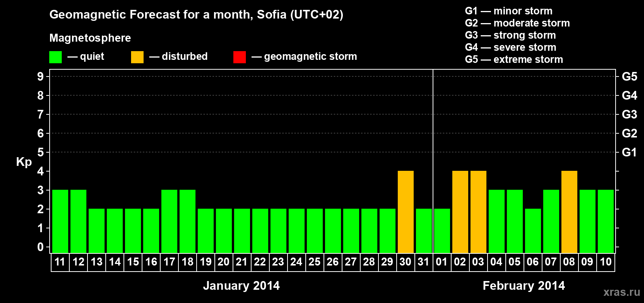
Task: Click the date label 26
Action: coord(333,262)
